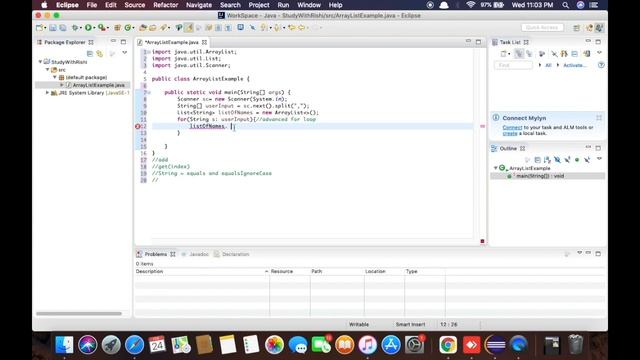Toggle Hide Static Members in Outline view
The width and height of the screenshot is (640, 360).
(567, 160)
